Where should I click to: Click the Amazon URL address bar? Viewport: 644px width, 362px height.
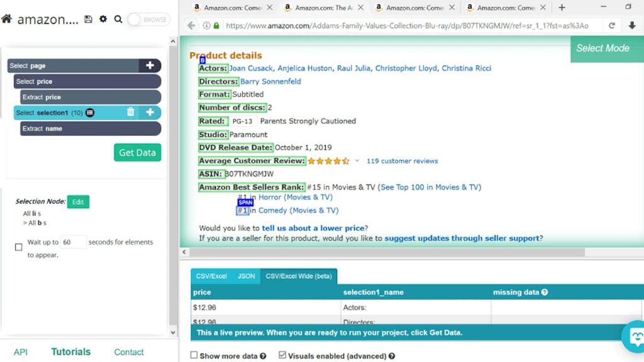(407, 25)
